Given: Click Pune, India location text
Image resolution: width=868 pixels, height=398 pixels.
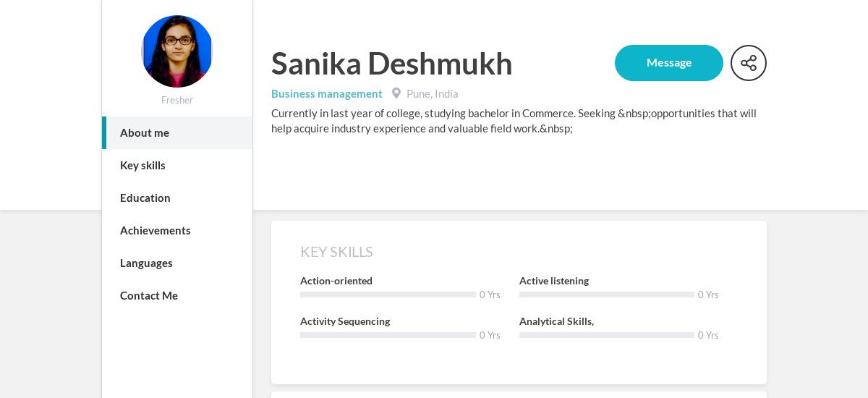Looking at the screenshot, I should [x=433, y=93].
